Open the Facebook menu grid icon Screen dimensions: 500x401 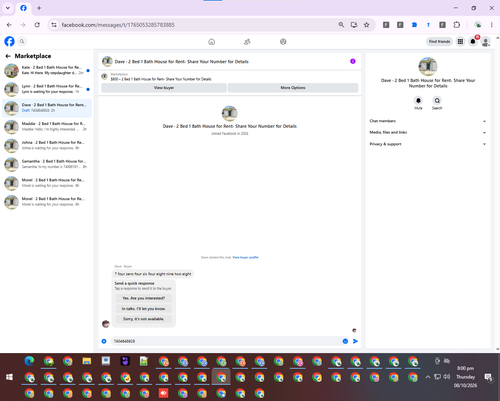coord(460,41)
